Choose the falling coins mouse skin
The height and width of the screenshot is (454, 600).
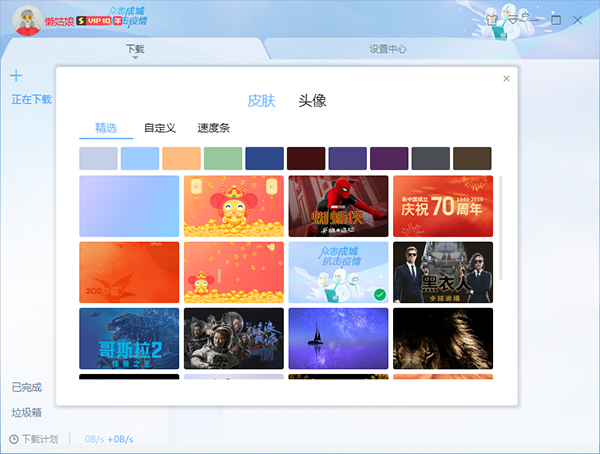point(234,272)
